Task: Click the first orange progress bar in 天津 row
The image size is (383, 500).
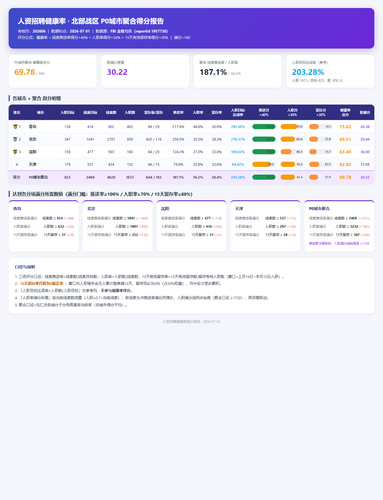Action: coord(263,164)
